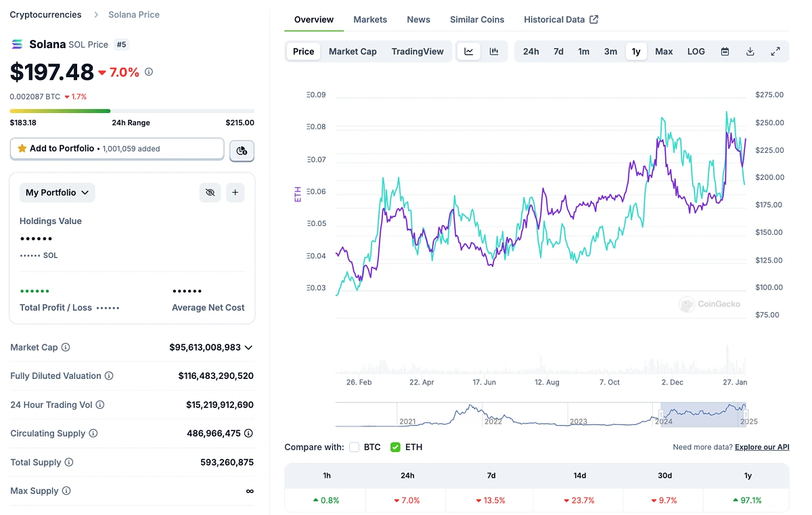This screenshot has height=515, width=812.
Task: Click the 24h Range price bar
Action: pyautogui.click(x=132, y=111)
